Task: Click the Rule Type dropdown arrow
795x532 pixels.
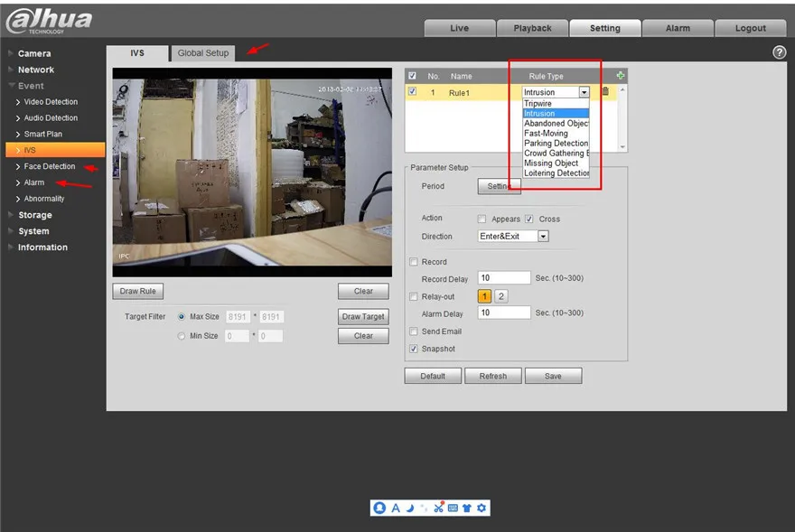Action: coord(585,92)
